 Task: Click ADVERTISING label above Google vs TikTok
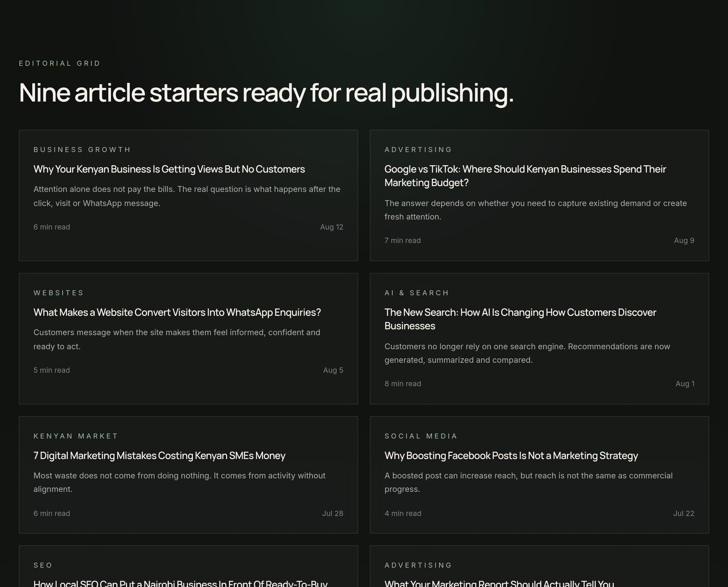[x=418, y=150]
